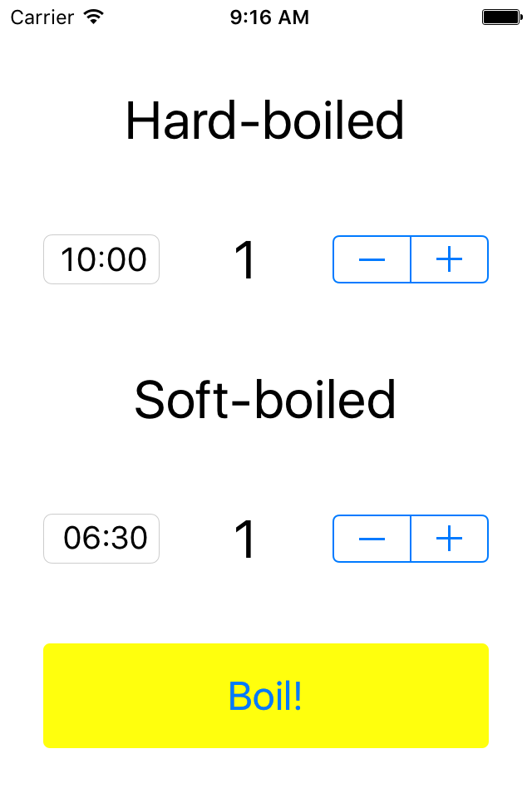Tap the exclamation mark in the Boil! label
The height and width of the screenshot is (798, 532).
click(298, 696)
